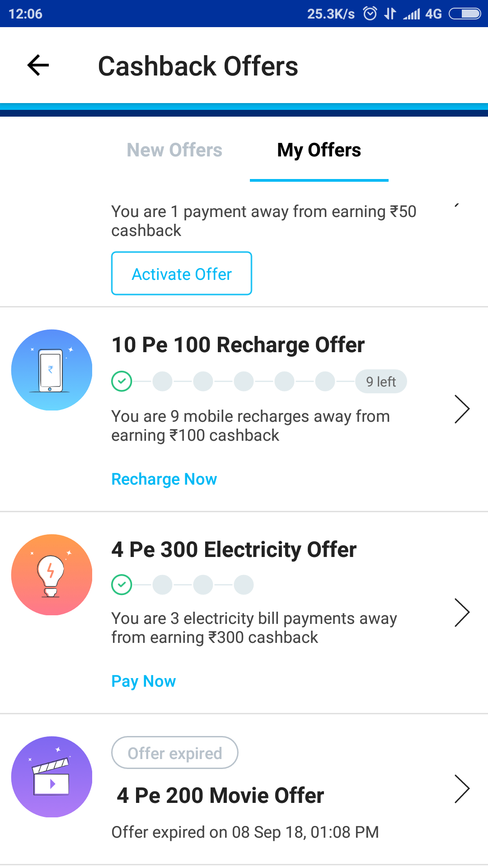
Task: Switch to the New Offers tab
Action: click(174, 150)
